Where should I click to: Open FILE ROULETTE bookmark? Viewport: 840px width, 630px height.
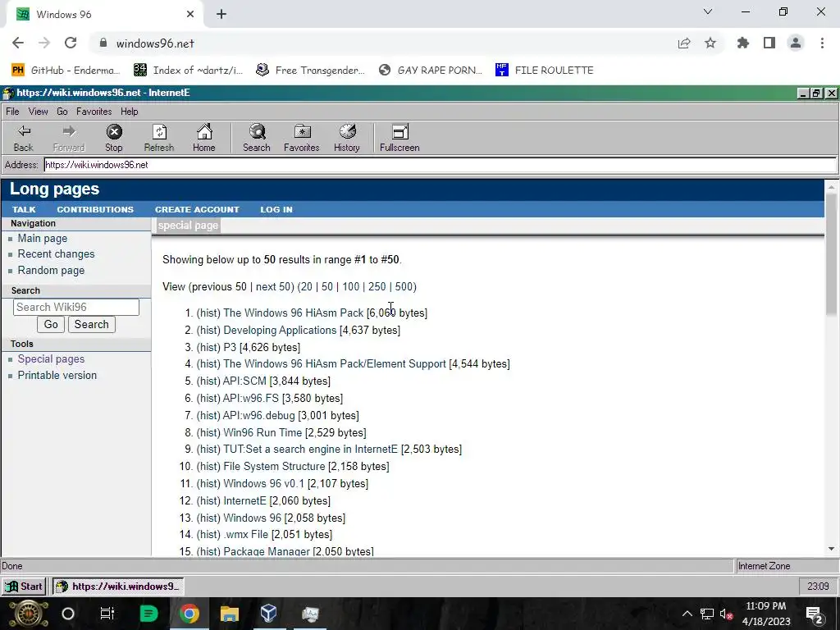tap(545, 71)
